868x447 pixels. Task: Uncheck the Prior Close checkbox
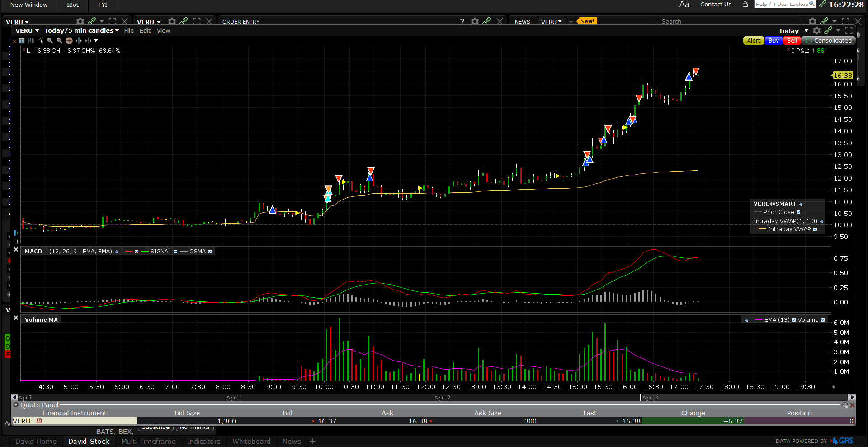coord(798,212)
